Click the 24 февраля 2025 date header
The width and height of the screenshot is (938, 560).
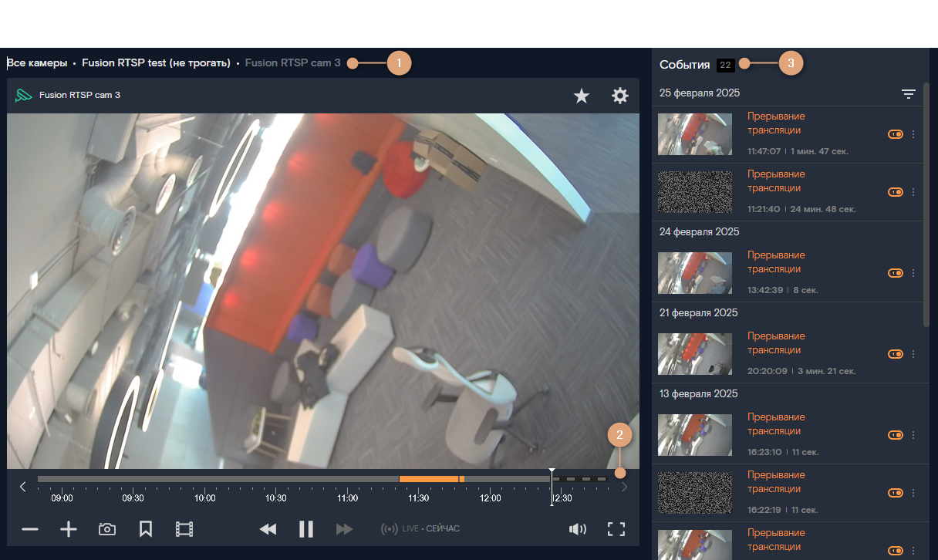point(700,231)
